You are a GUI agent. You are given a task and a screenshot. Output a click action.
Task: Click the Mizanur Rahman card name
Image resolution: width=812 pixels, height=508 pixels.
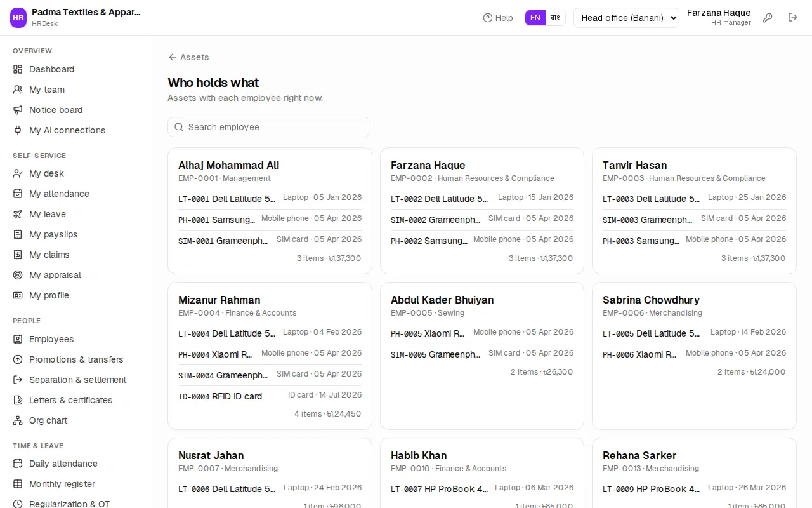[x=219, y=300]
